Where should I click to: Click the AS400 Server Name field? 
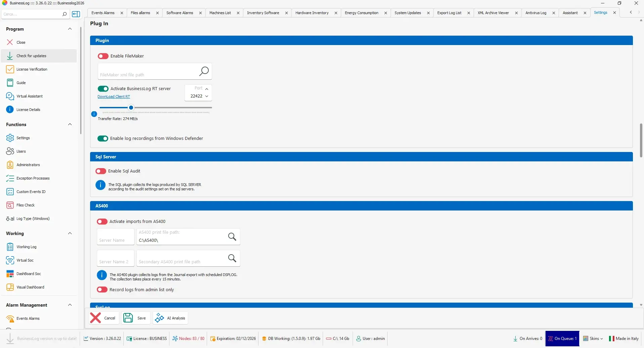tap(116, 237)
